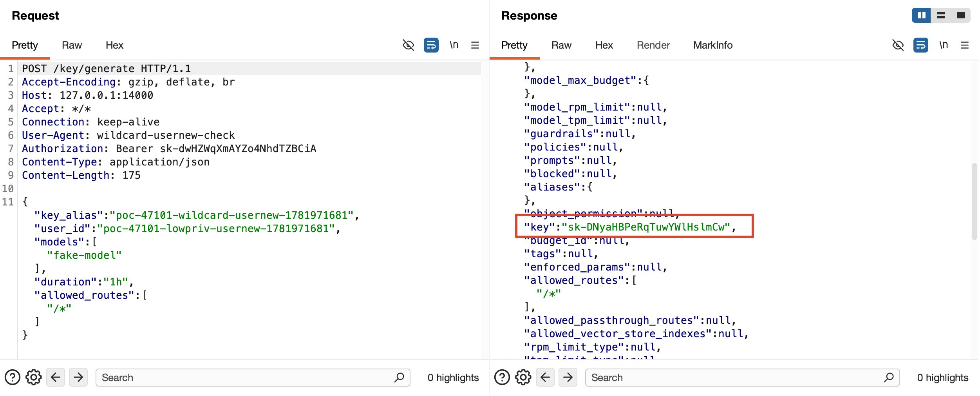Click "fake-model" in request body
Image resolution: width=980 pixels, height=396 pixels.
tap(84, 255)
